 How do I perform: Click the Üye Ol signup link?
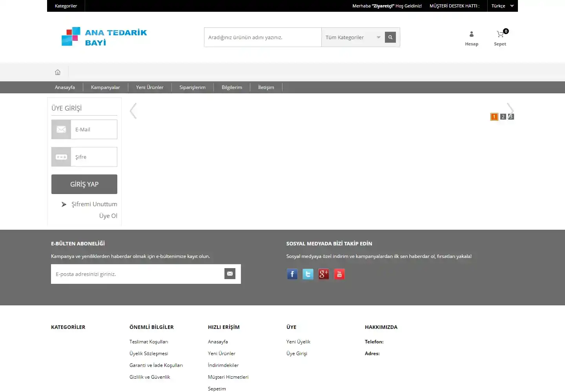pos(108,216)
